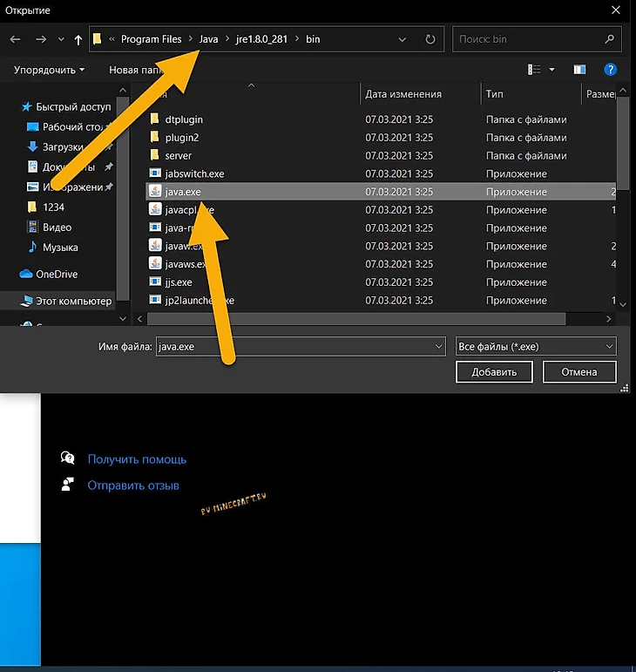Image resolution: width=636 pixels, height=672 pixels.
Task: Open the Упорядочить menu
Action: point(50,70)
